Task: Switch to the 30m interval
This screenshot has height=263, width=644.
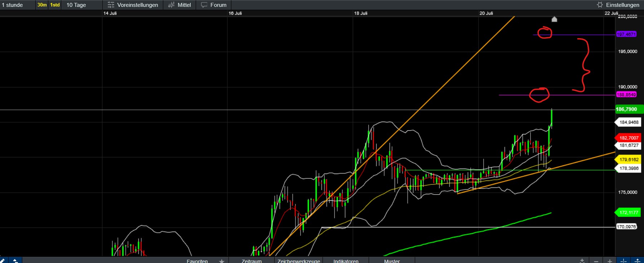Action: (42, 5)
